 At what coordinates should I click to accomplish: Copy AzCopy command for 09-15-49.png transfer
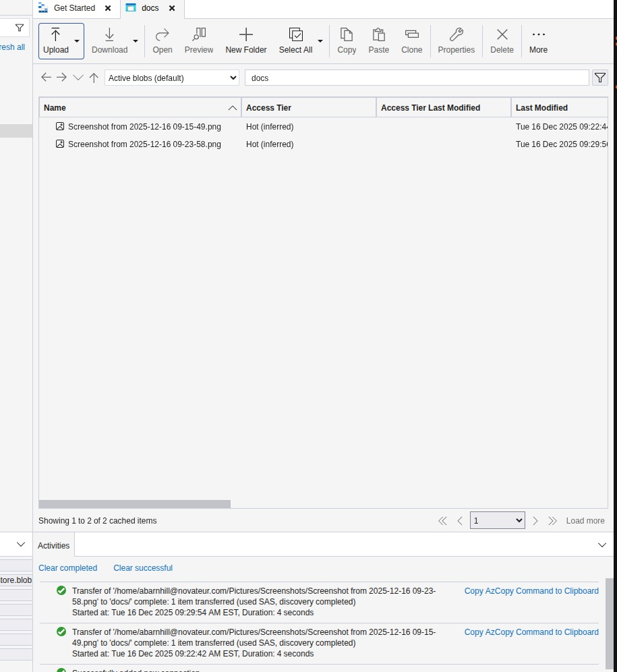(x=531, y=632)
